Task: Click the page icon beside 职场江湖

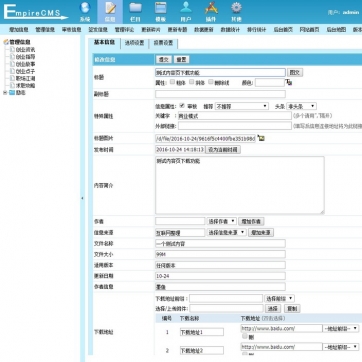Action: [x=12, y=78]
